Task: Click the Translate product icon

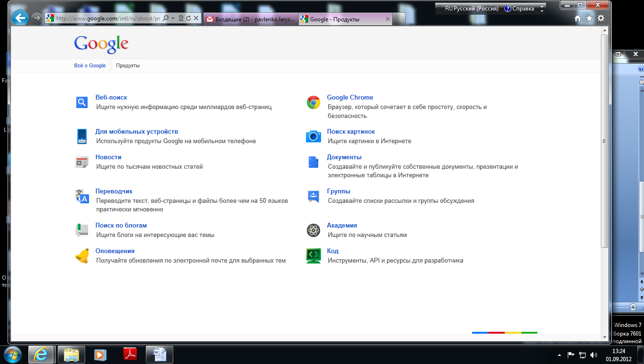Action: [x=82, y=196]
